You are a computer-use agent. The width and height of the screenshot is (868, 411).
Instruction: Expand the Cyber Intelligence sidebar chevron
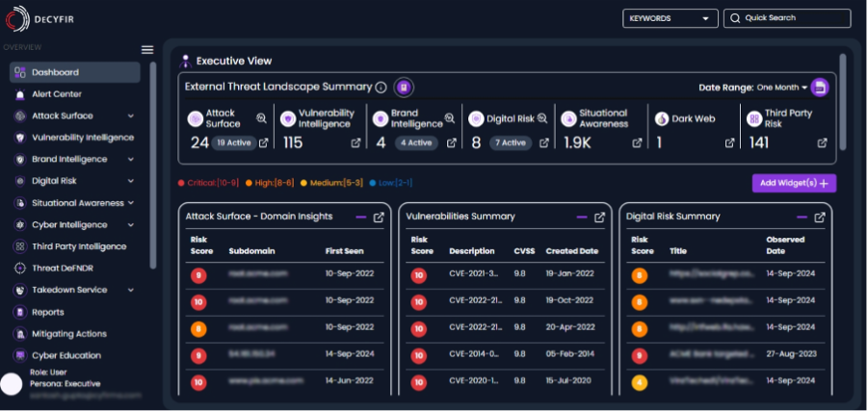(131, 225)
